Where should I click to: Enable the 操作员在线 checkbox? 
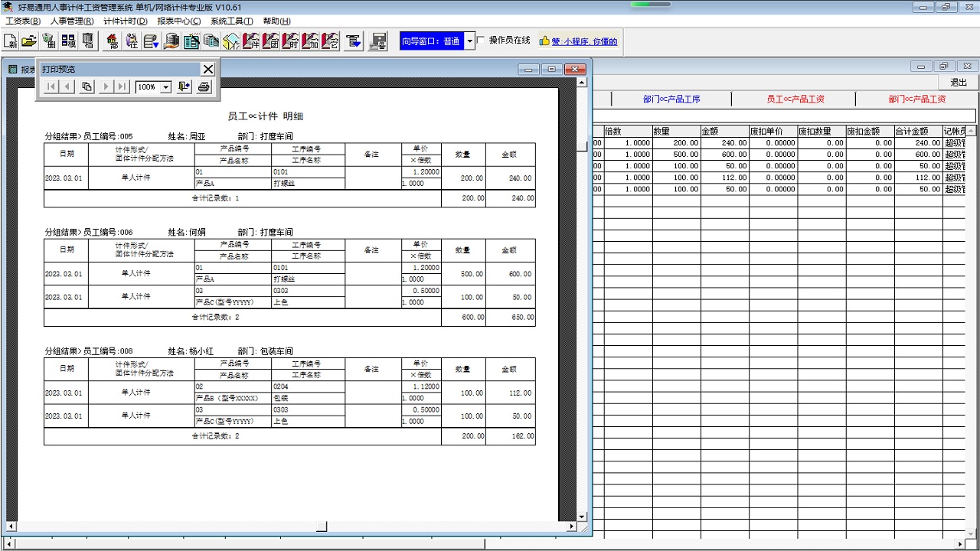(481, 41)
